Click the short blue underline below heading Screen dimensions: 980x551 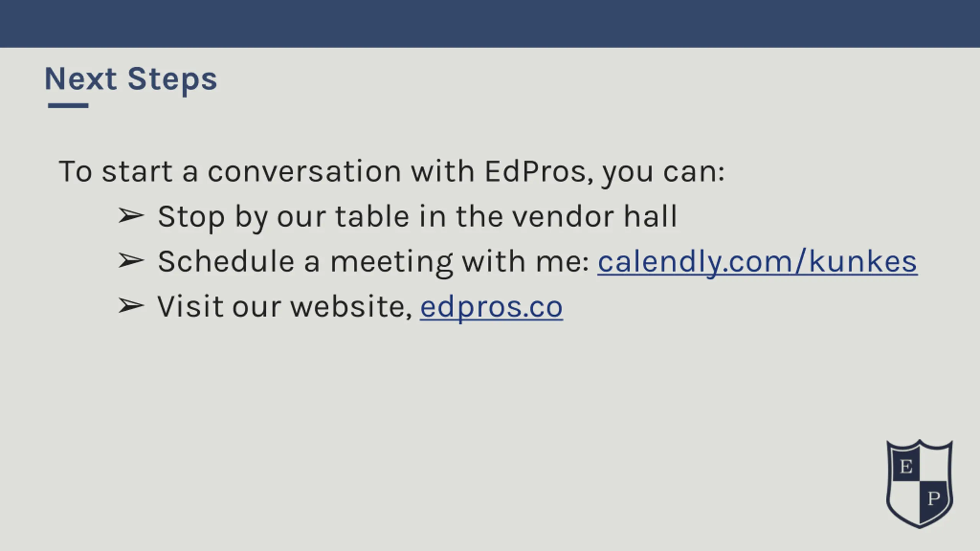pyautogui.click(x=68, y=106)
